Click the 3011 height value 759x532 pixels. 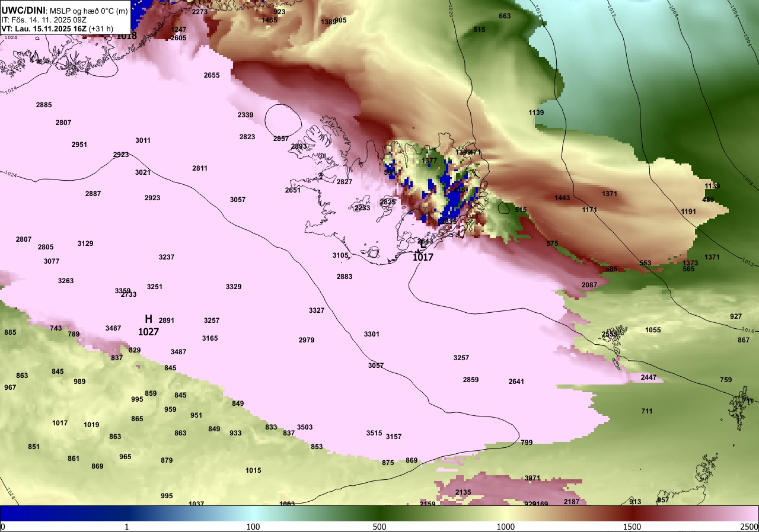(x=143, y=140)
